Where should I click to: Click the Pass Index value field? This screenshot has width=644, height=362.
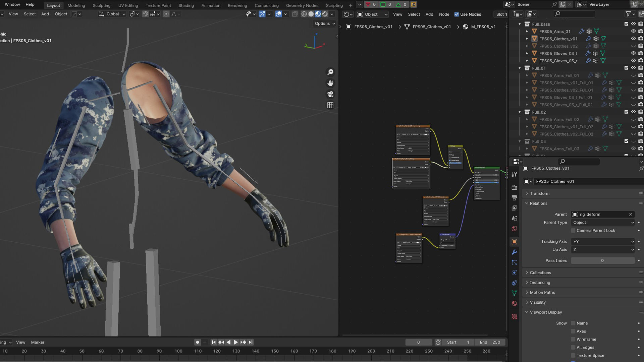(602, 260)
